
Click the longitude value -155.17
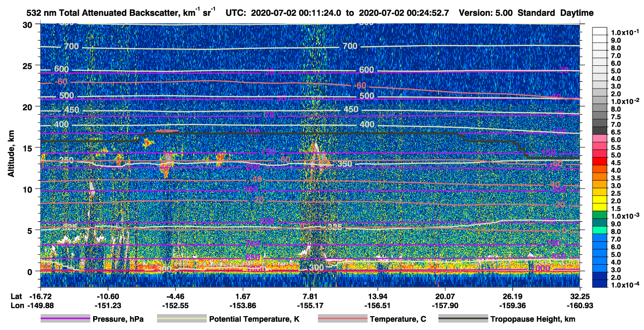pos(310,305)
